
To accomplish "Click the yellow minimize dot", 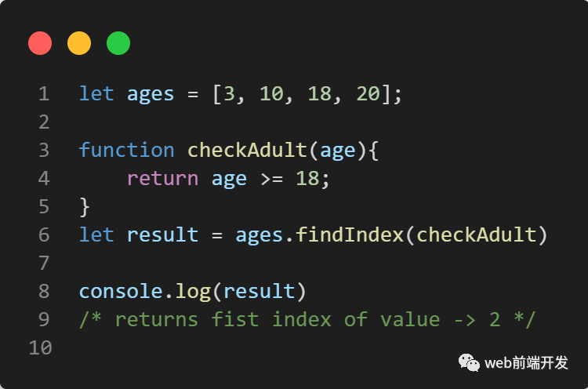I will [79, 43].
